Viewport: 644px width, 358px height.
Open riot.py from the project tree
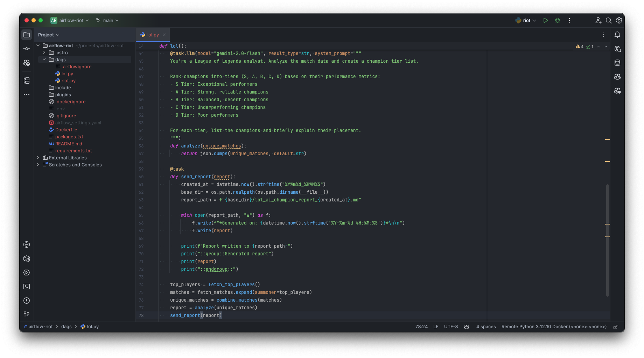coord(68,81)
